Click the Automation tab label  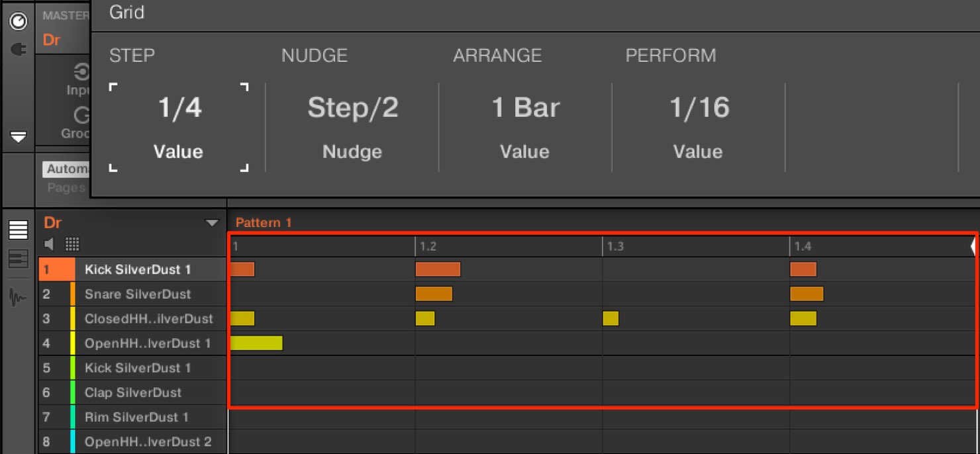coord(67,169)
